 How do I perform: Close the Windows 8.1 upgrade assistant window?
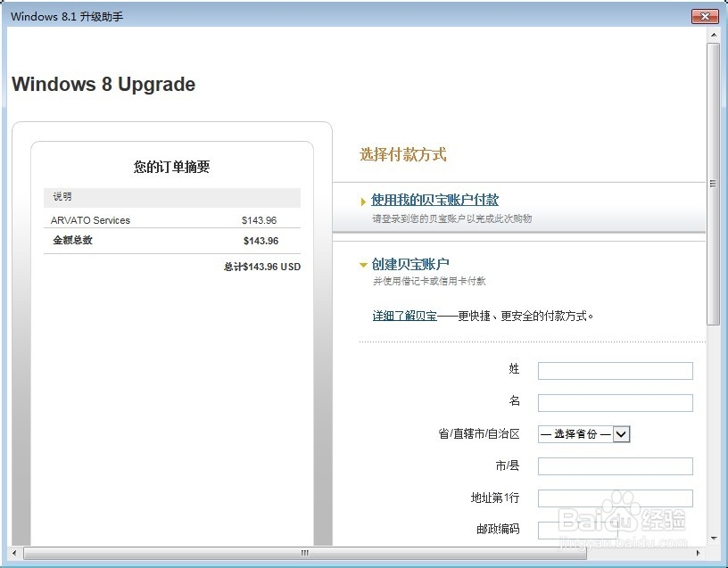705,16
